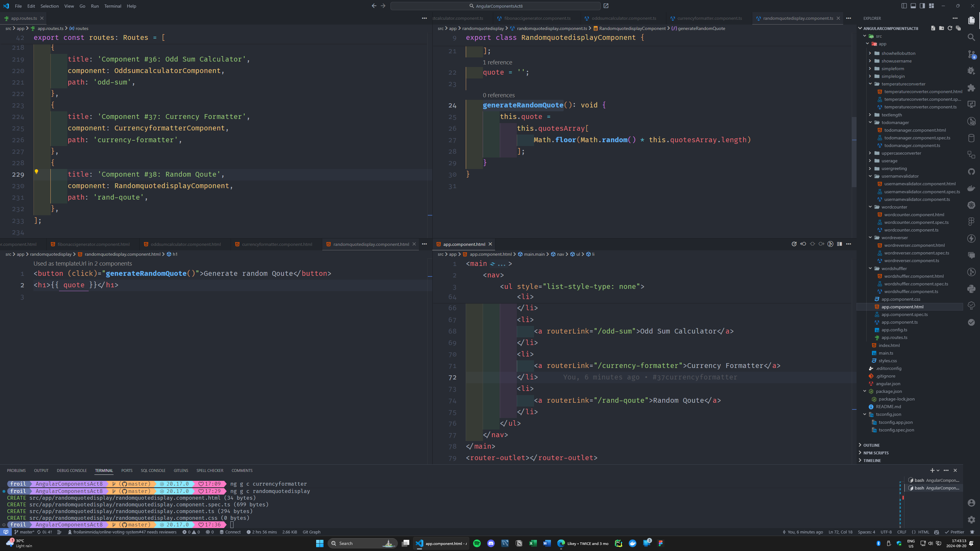
Task: Open the Extensions view
Action: (x=971, y=88)
